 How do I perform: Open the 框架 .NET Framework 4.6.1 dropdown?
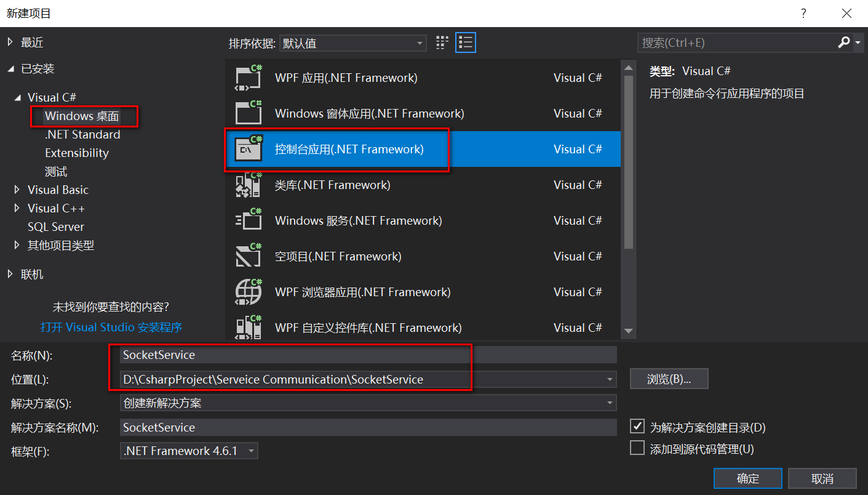coord(189,451)
